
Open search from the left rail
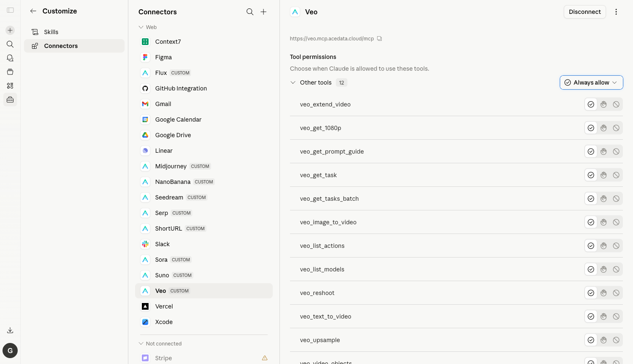pyautogui.click(x=10, y=44)
